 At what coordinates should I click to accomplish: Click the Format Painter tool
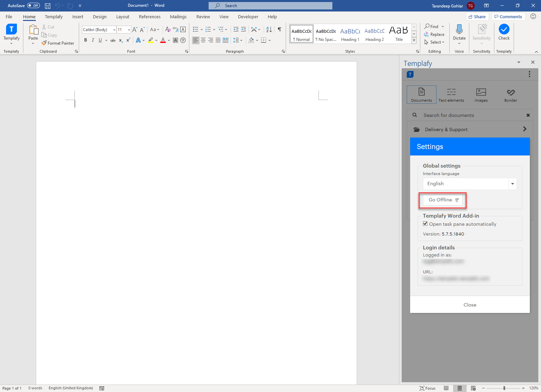pyautogui.click(x=58, y=43)
